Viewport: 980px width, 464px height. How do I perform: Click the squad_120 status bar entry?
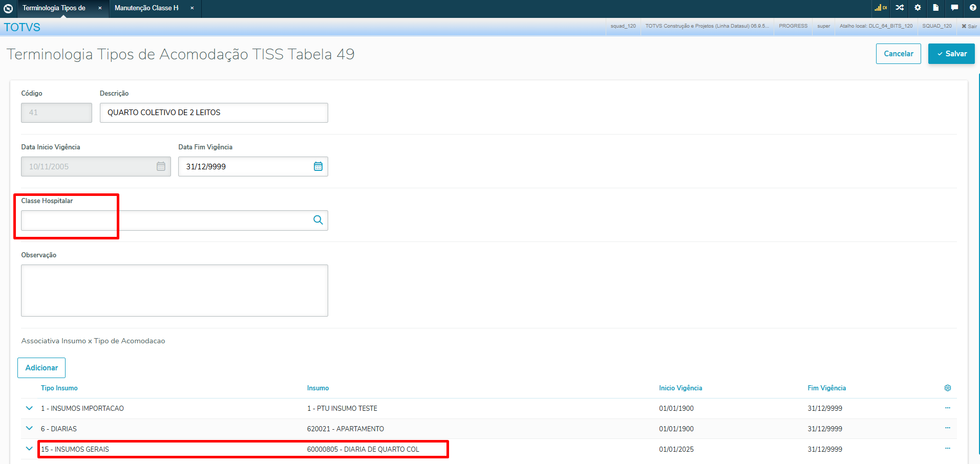[x=623, y=26]
